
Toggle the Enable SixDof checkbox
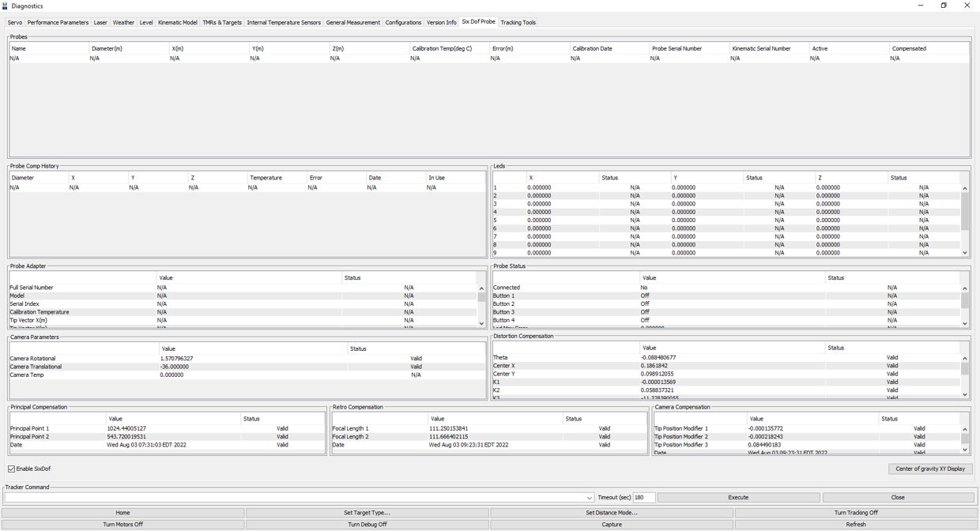[x=12, y=469]
